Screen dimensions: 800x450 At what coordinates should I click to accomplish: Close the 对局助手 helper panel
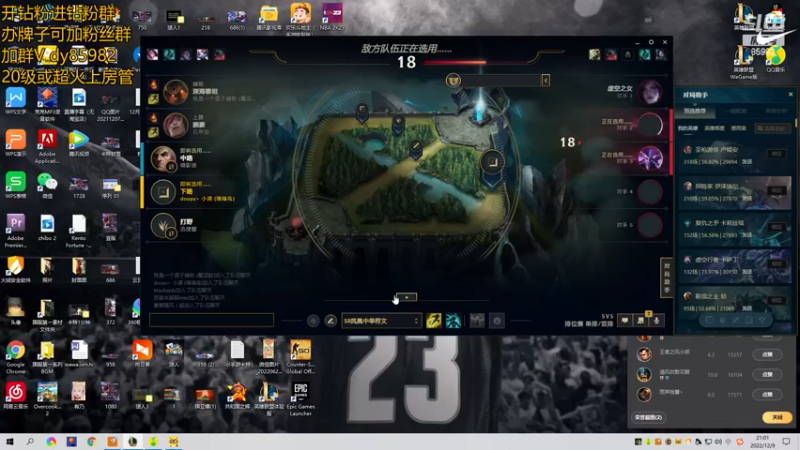[x=791, y=94]
